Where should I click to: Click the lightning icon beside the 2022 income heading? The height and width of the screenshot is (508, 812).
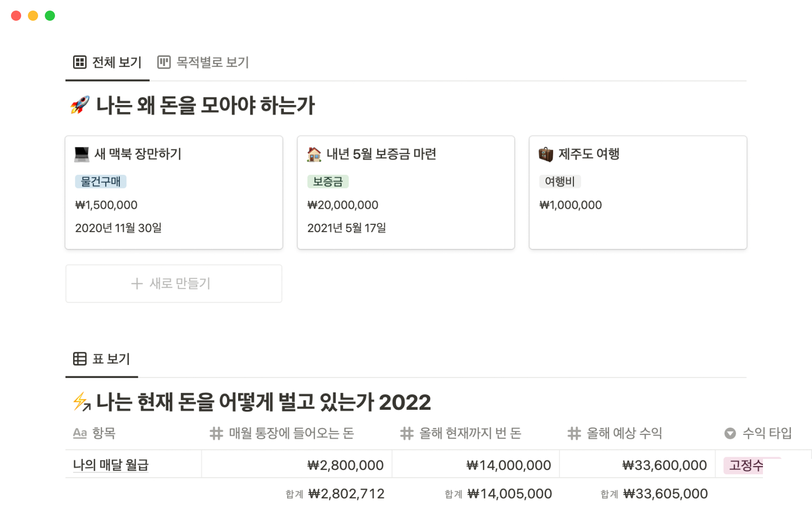[81, 402]
